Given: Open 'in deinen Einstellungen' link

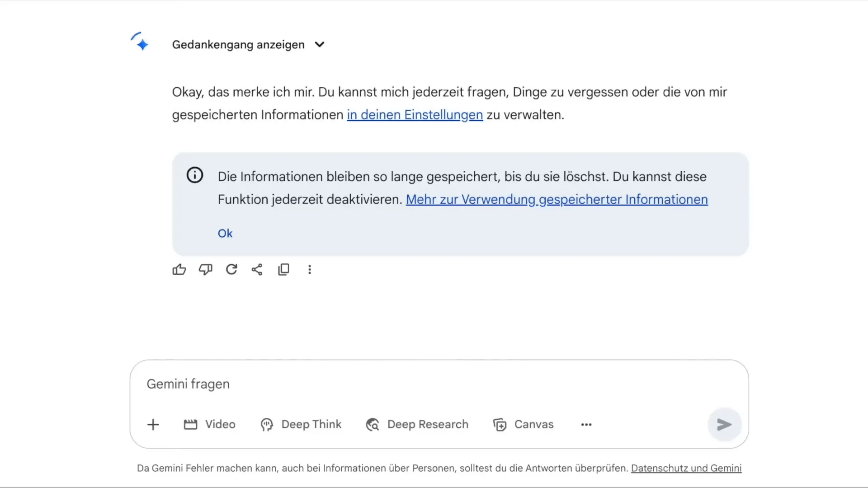Looking at the screenshot, I should (x=415, y=115).
